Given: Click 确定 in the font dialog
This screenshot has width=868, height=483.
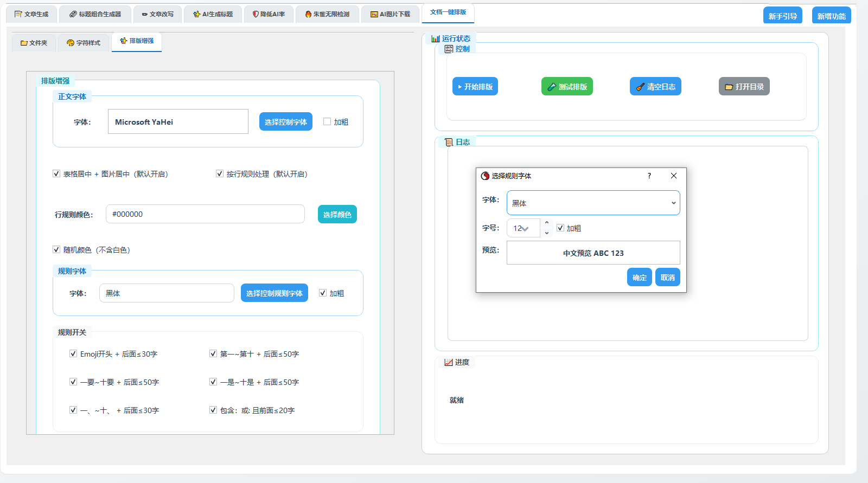Looking at the screenshot, I should 639,278.
